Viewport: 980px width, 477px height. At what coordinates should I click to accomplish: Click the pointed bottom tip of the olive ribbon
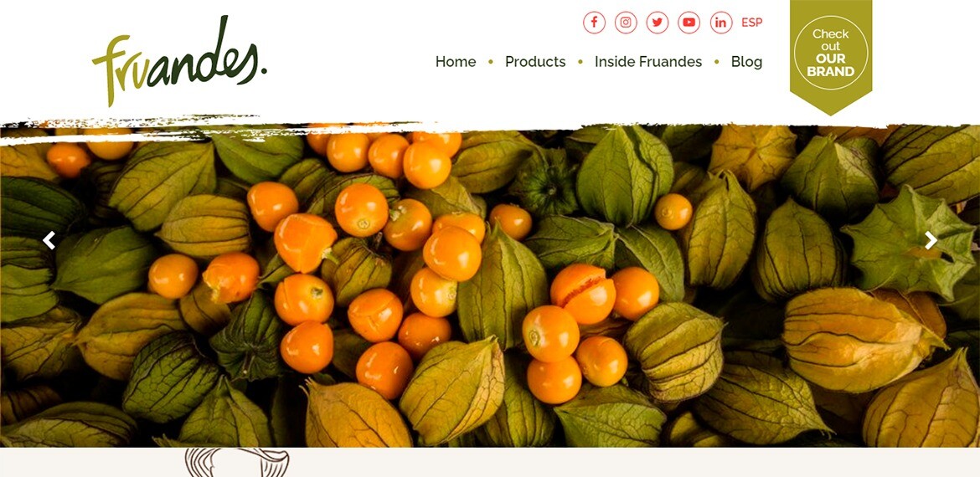[831, 110]
